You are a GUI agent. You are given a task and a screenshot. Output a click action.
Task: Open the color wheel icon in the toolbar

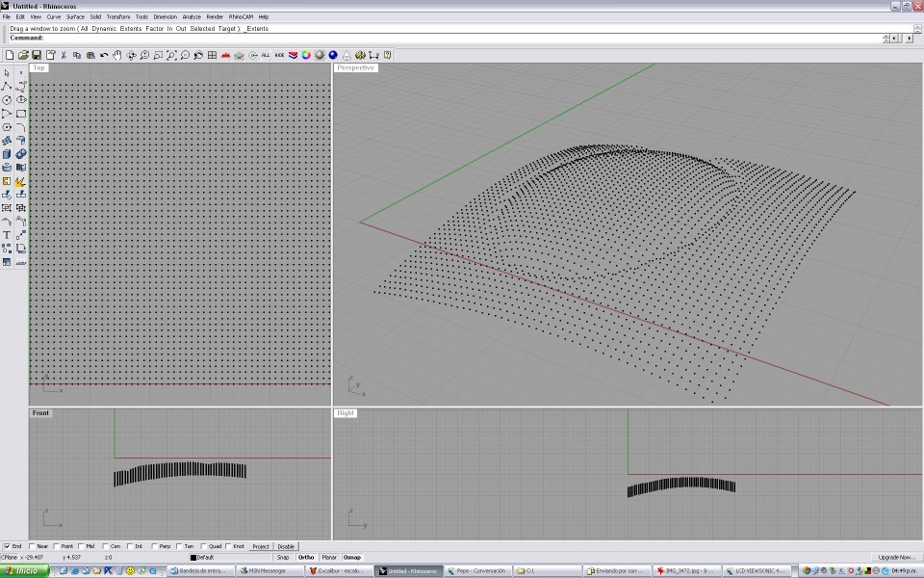tap(306, 55)
